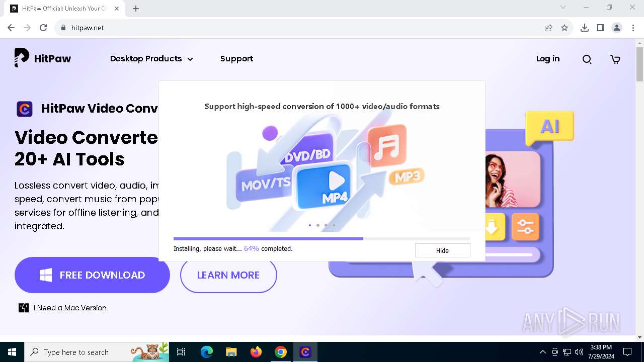Select the fourth slide indicator dot

334,225
